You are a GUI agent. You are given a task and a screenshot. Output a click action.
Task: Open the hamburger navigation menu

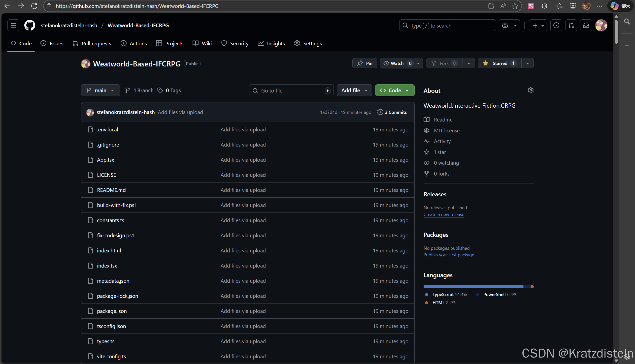pyautogui.click(x=13, y=26)
